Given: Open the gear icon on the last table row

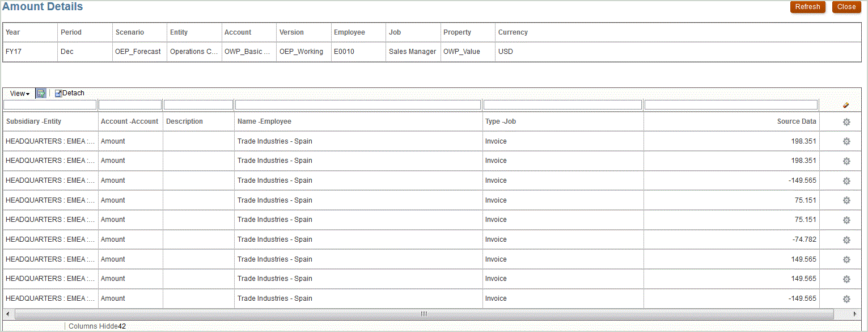Looking at the screenshot, I should (846, 298).
